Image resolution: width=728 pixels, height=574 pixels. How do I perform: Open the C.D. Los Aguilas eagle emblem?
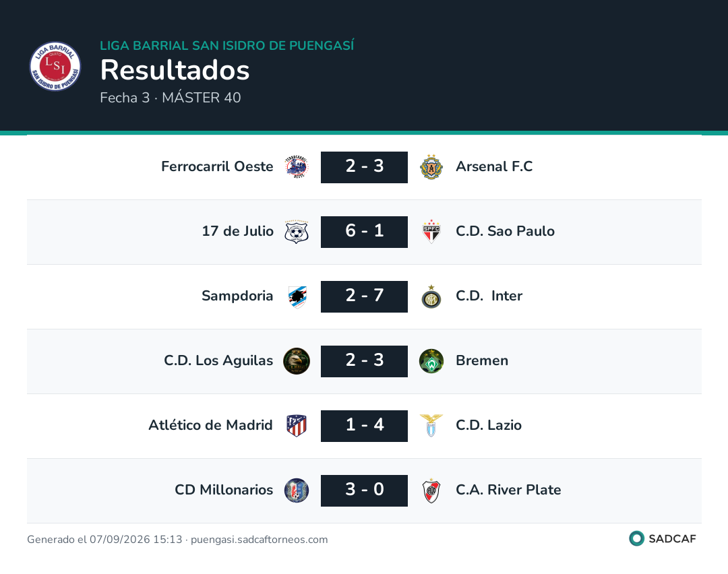tap(297, 361)
